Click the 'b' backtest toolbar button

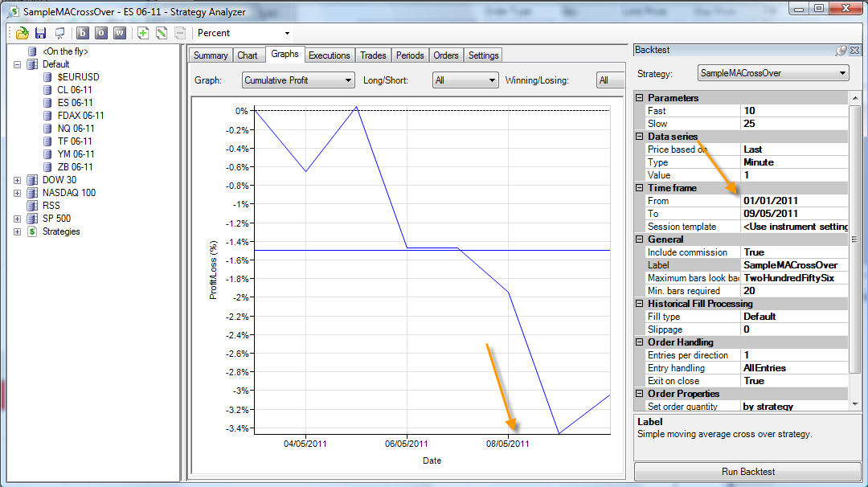83,33
